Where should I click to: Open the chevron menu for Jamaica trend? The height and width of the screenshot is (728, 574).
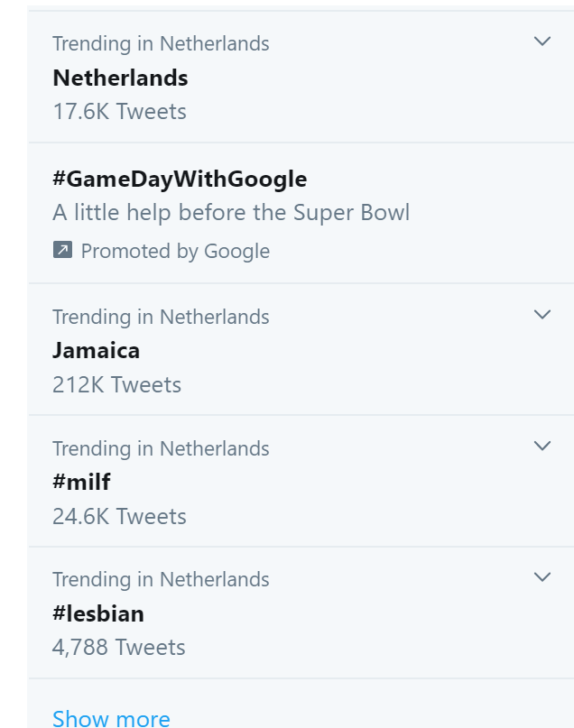[x=542, y=315]
